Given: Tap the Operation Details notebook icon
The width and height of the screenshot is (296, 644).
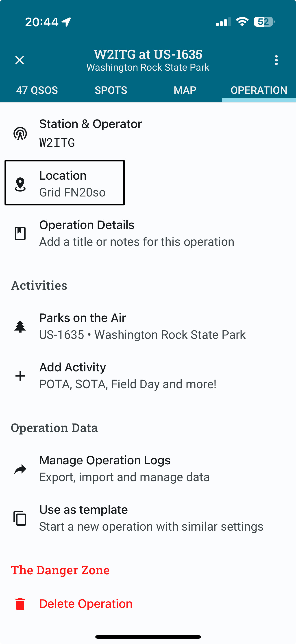Looking at the screenshot, I should [20, 234].
